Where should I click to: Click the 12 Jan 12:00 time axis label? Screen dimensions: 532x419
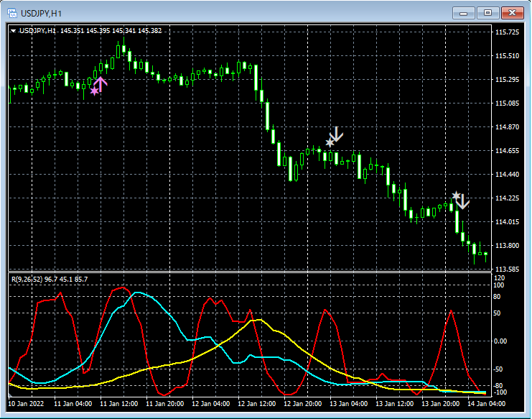pos(258,404)
